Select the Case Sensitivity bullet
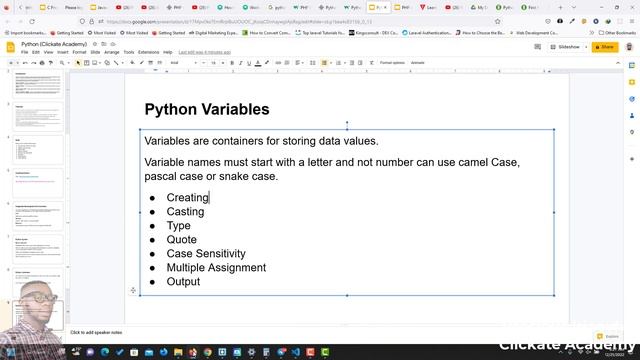The image size is (640, 360). [x=206, y=253]
